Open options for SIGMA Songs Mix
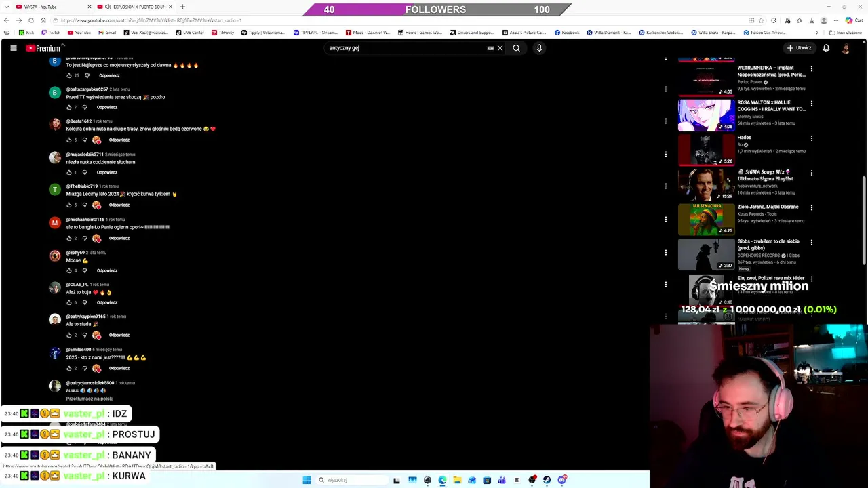868x488 pixels. [x=811, y=173]
